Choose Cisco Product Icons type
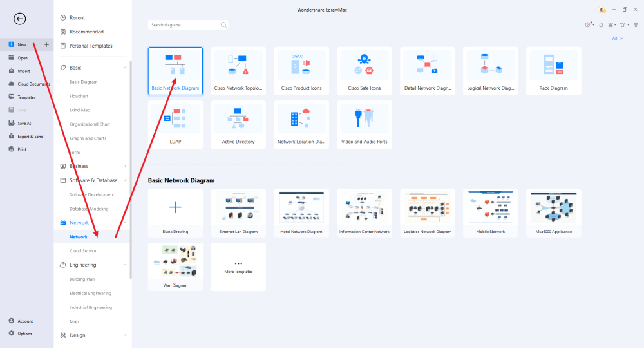Screen dimensions: 644x349 point(301,71)
